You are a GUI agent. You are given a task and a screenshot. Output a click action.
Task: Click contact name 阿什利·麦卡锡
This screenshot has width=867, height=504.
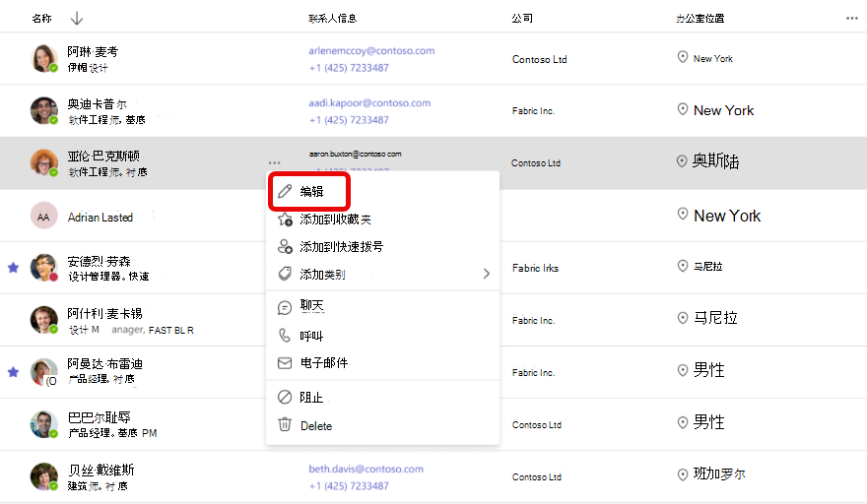click(x=105, y=314)
